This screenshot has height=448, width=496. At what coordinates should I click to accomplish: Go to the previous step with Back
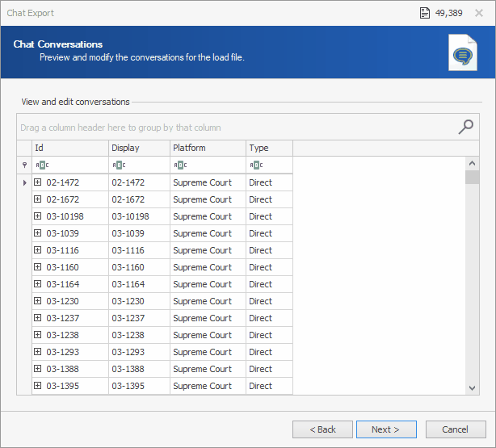coord(322,429)
